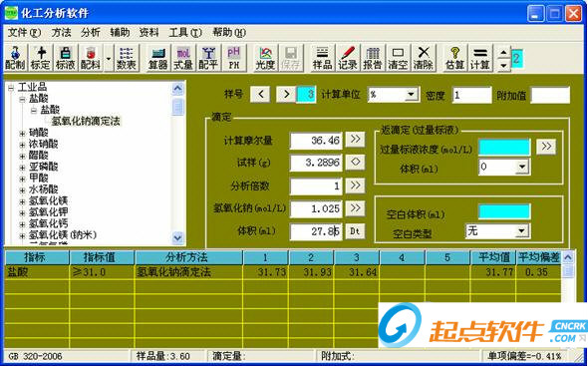
Task: Open the dropdown arrow beside 配料
Action: pyautogui.click(x=109, y=58)
